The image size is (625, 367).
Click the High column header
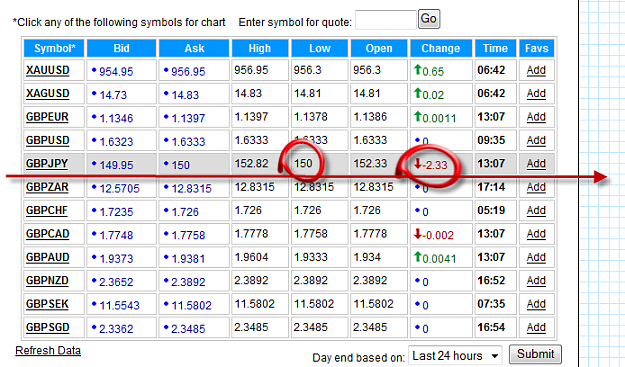[x=259, y=48]
